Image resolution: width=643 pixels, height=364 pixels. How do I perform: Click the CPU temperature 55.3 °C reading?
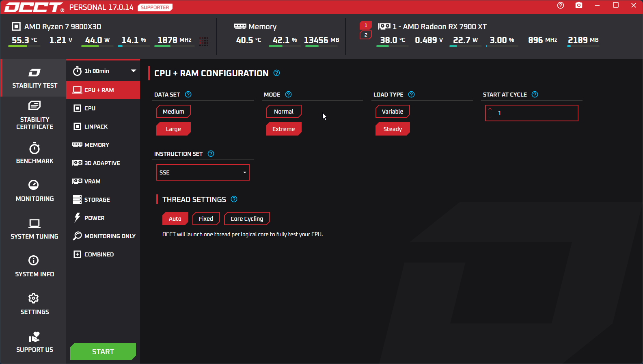(x=24, y=40)
